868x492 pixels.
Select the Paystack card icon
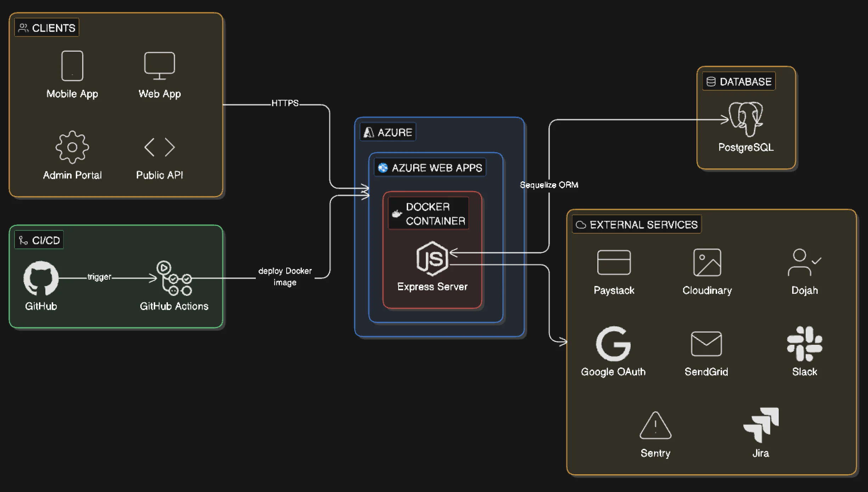[x=614, y=262]
